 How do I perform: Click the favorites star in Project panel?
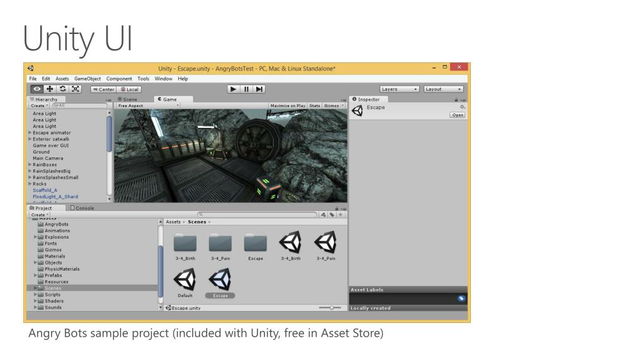point(341,215)
